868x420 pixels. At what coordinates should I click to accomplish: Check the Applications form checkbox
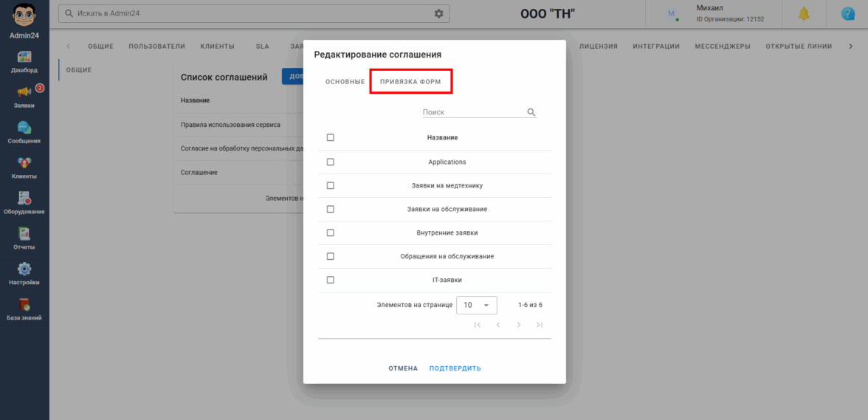click(x=330, y=162)
